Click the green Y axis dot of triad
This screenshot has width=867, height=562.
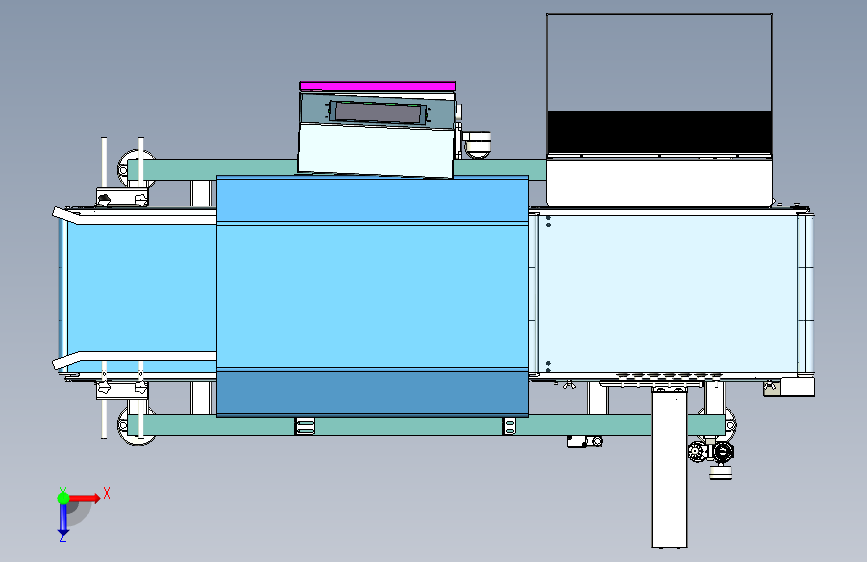(64, 498)
